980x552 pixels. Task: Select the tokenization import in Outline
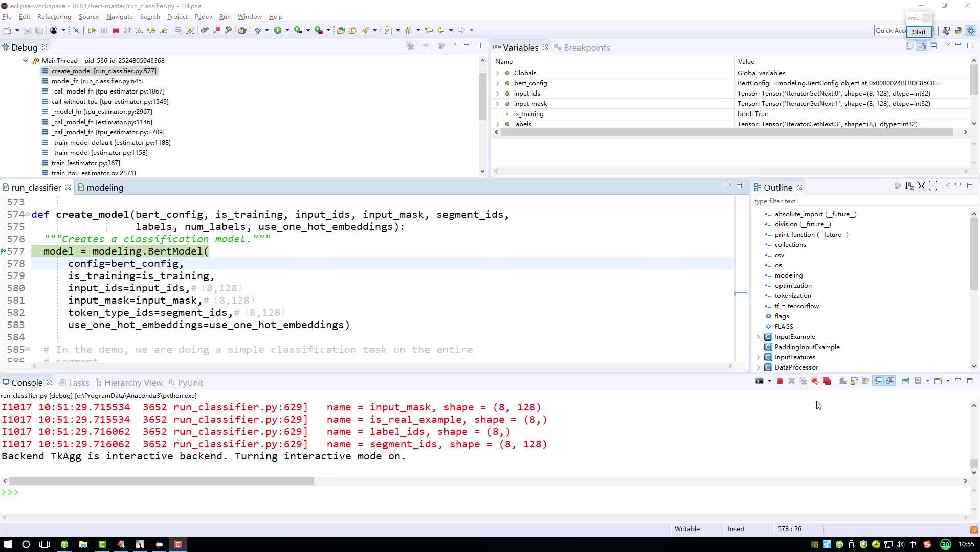[x=792, y=296]
